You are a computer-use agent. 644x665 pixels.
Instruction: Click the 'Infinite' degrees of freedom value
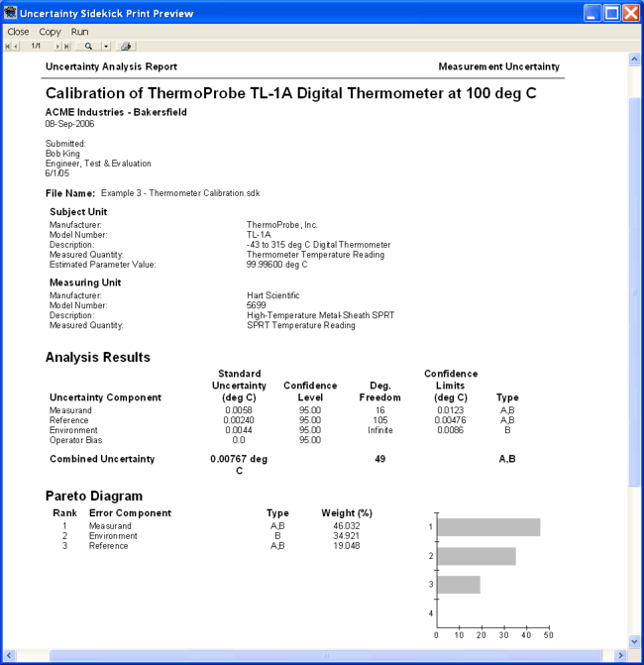click(379, 430)
